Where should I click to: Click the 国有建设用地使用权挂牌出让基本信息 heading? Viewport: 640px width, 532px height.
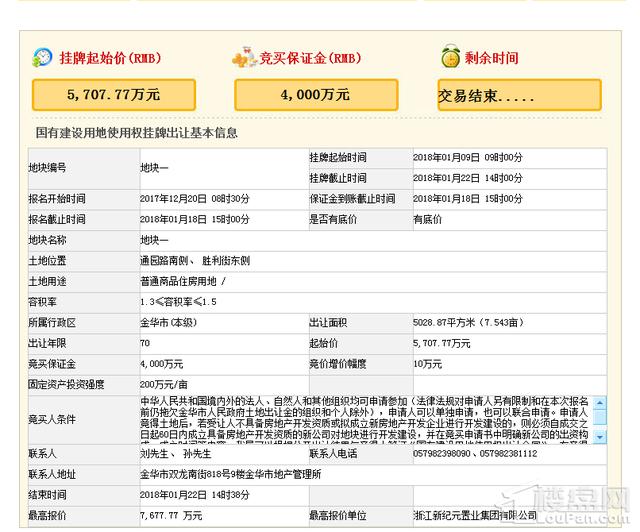tap(136, 132)
